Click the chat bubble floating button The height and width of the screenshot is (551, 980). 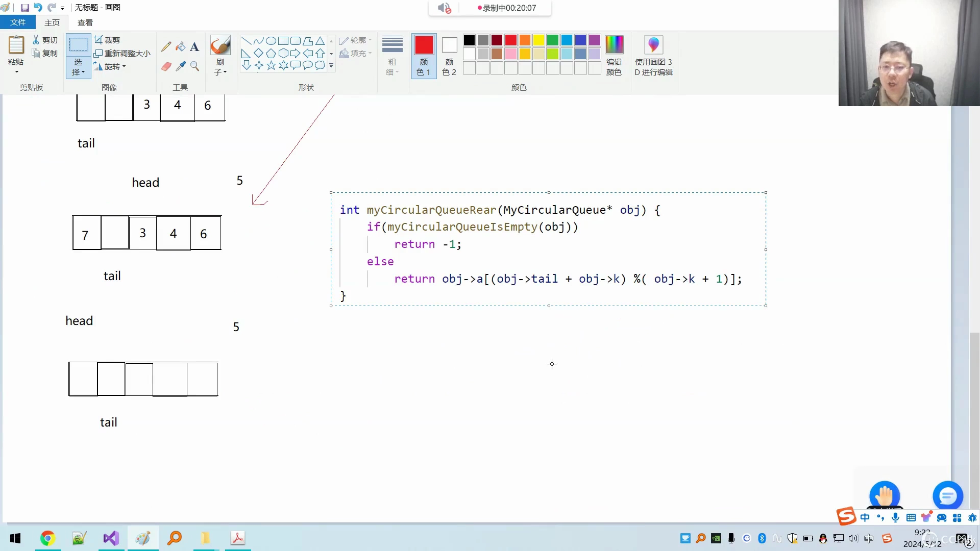point(948,495)
